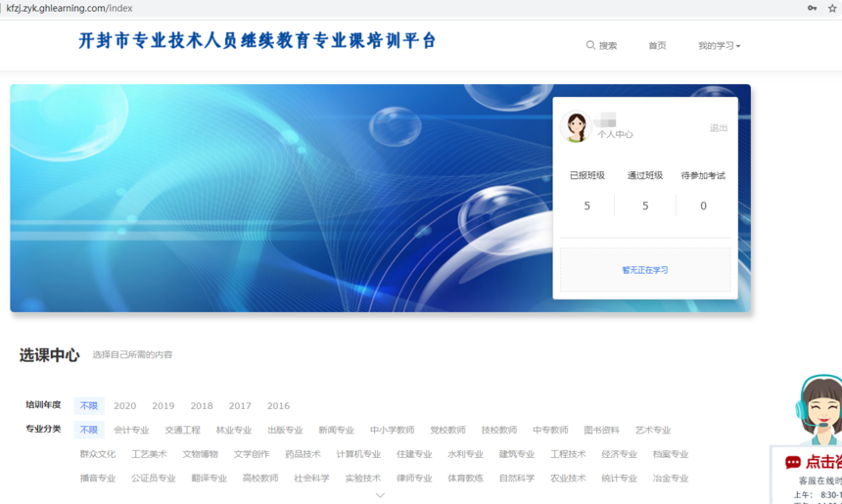
Task: Choose category 新闻专业
Action: point(337,430)
